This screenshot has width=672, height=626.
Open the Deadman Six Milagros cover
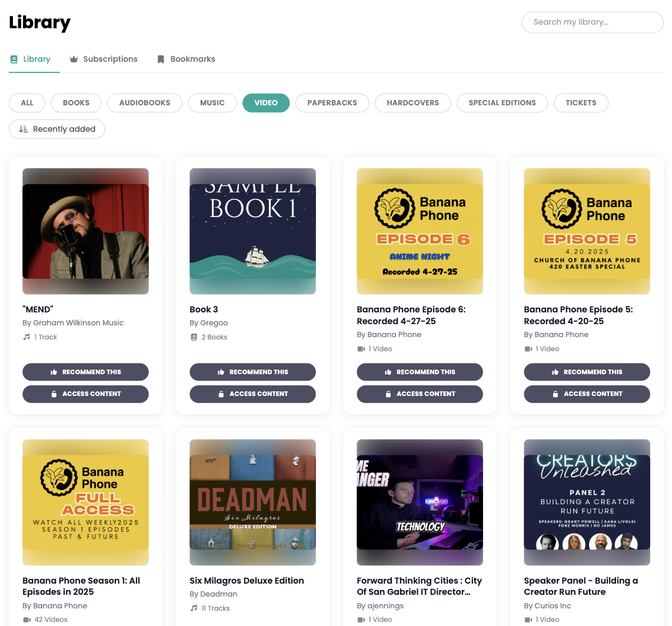[x=253, y=502]
